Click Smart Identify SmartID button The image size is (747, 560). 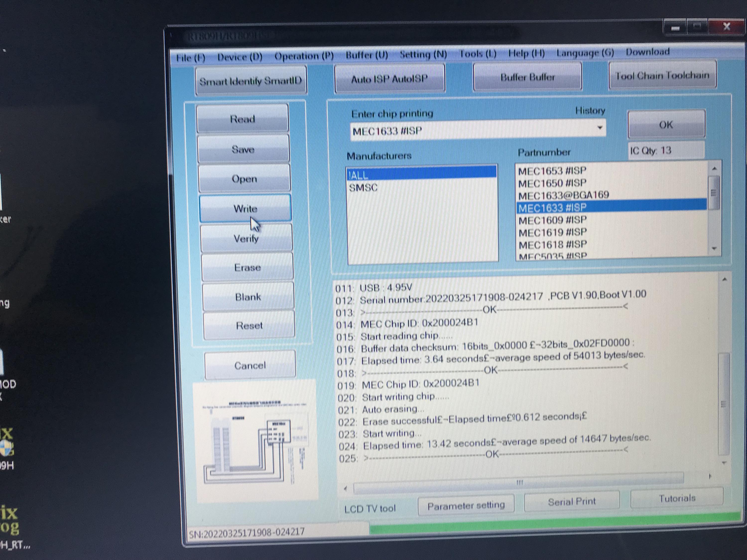coord(250,81)
